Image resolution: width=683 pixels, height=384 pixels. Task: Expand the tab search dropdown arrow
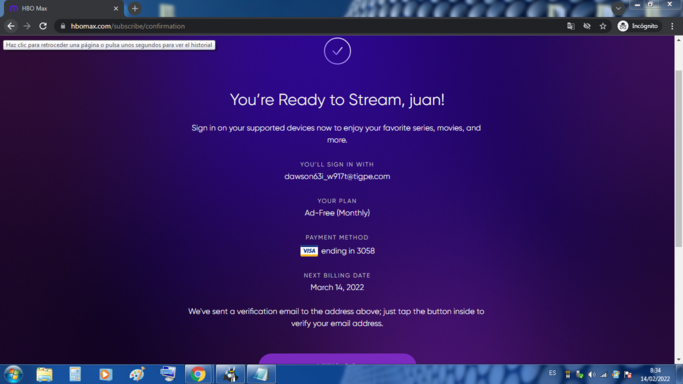pyautogui.click(x=618, y=8)
